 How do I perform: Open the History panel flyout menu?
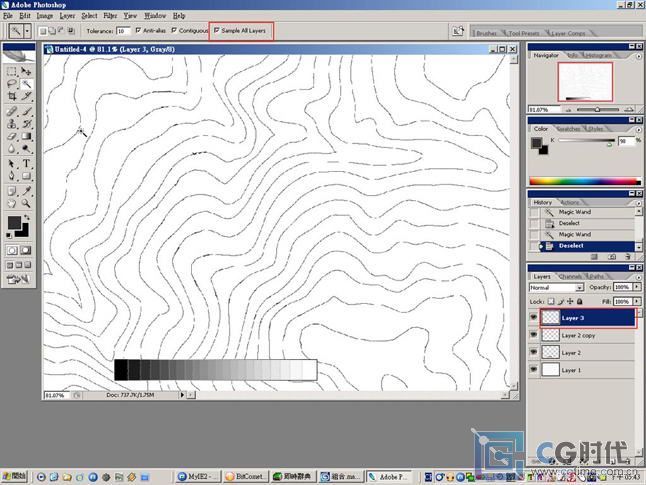point(639,203)
